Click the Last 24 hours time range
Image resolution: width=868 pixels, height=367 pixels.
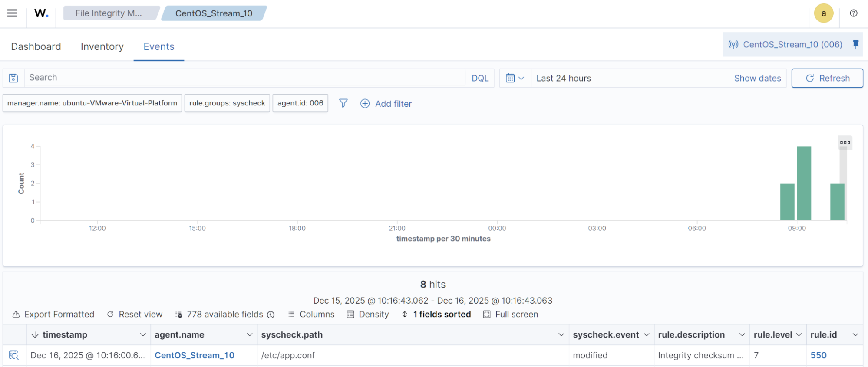[x=564, y=78]
